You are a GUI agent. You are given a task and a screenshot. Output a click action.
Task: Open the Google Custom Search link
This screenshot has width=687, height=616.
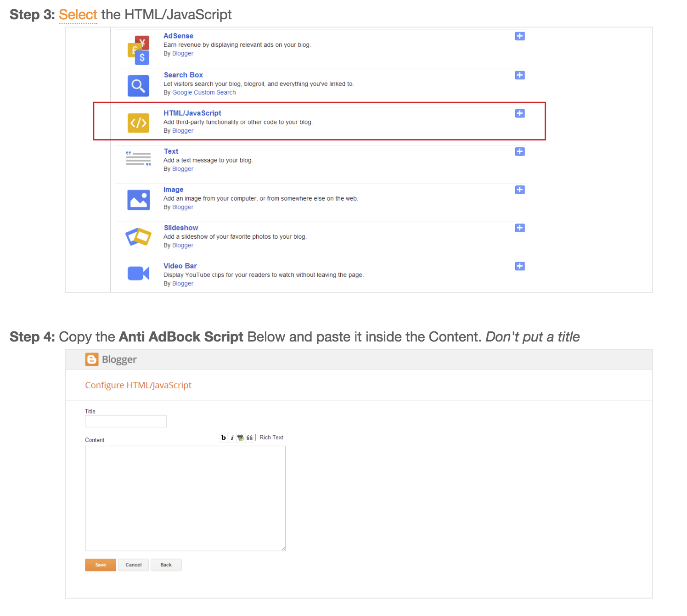tap(204, 92)
